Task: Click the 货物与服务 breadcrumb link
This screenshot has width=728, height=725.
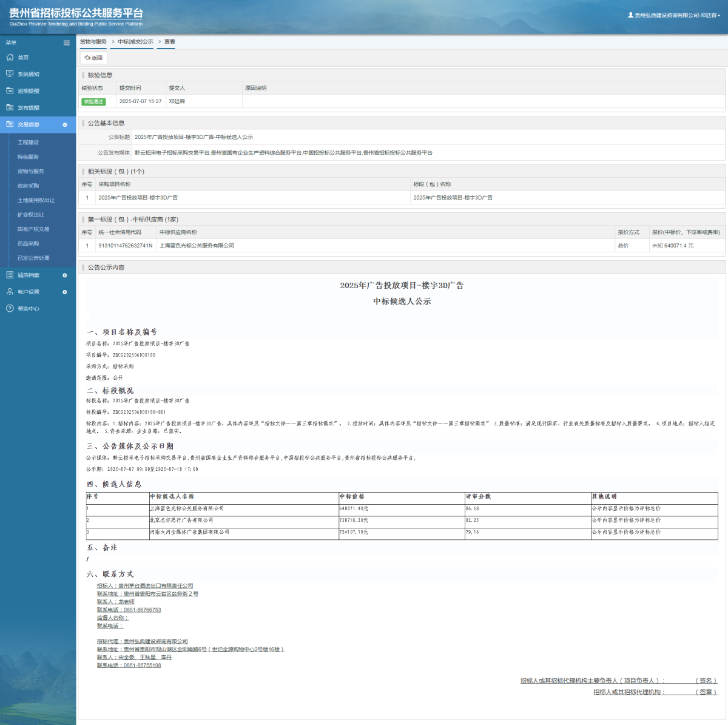Action: tap(93, 42)
